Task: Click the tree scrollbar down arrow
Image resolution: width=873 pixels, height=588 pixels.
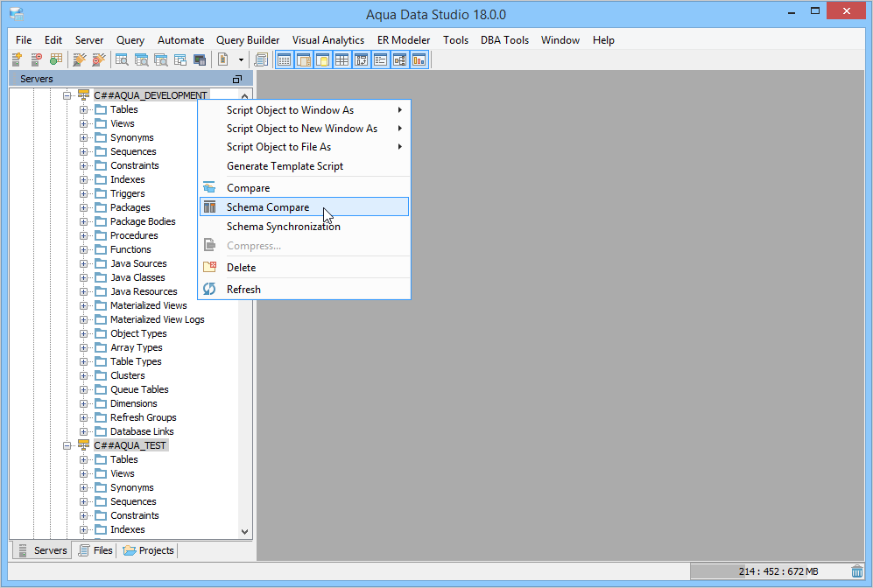Action: click(x=244, y=532)
